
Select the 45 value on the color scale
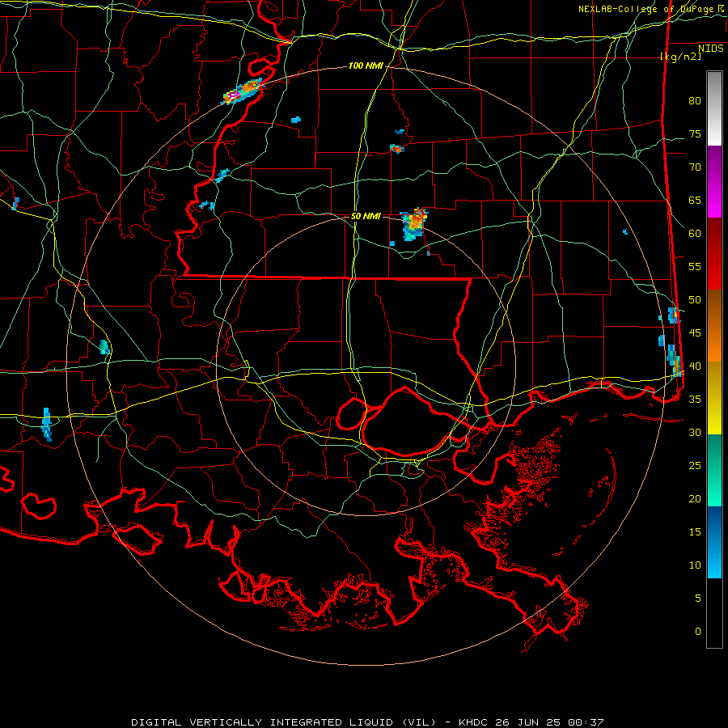tap(695, 333)
